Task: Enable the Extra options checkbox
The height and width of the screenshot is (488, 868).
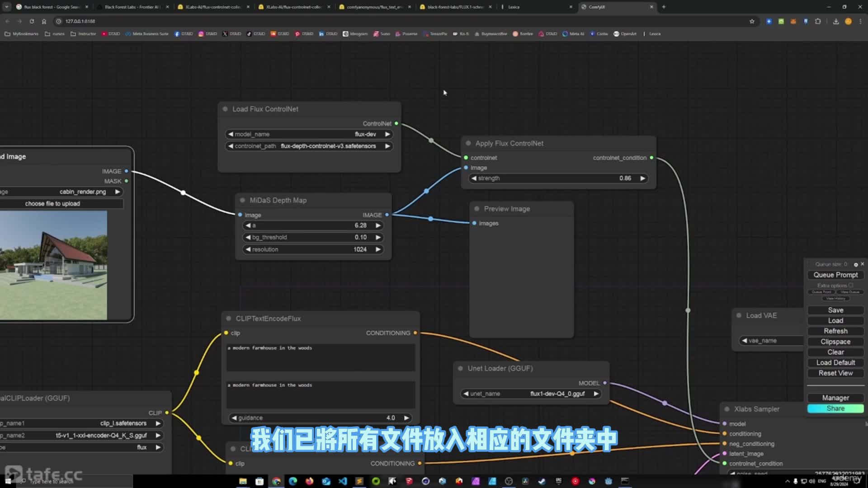Action: (851, 285)
